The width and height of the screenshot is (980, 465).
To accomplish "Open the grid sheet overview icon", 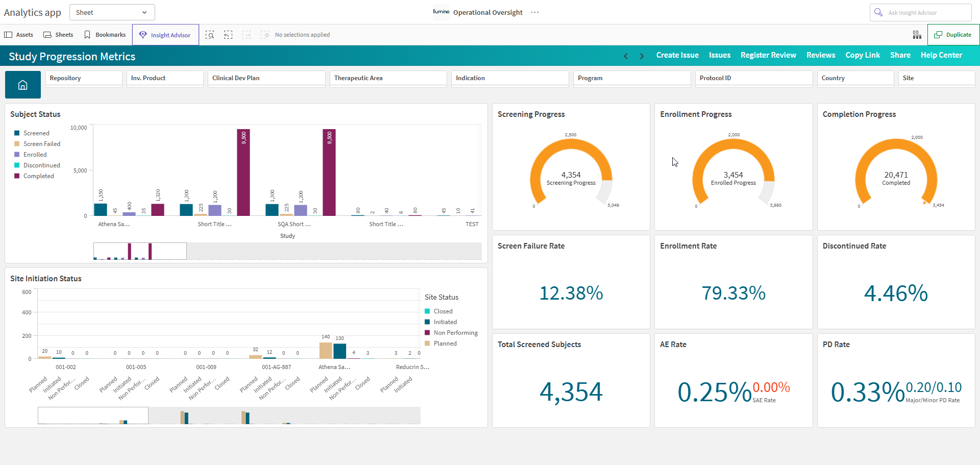I will [x=917, y=35].
